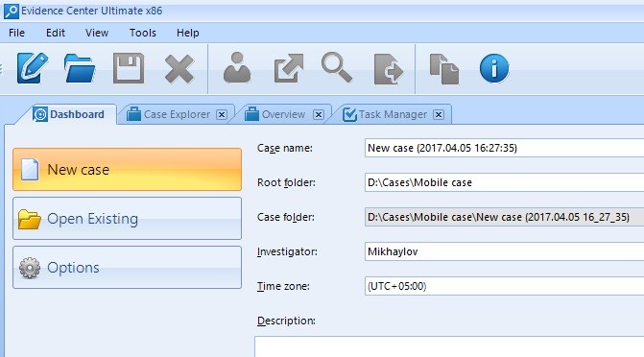Image resolution: width=644 pixels, height=357 pixels.
Task: Close the Task Manager tab
Action: 439,114
